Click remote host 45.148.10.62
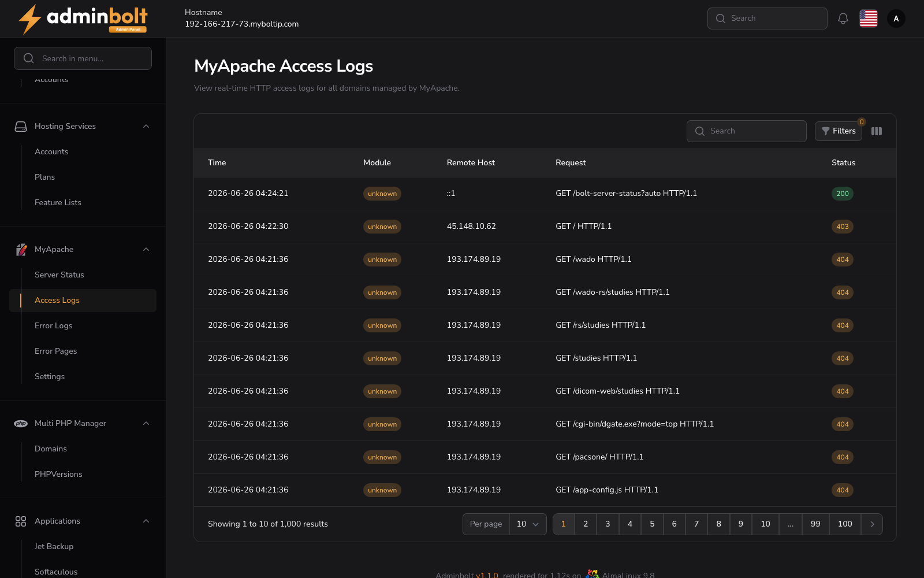 [x=471, y=227]
